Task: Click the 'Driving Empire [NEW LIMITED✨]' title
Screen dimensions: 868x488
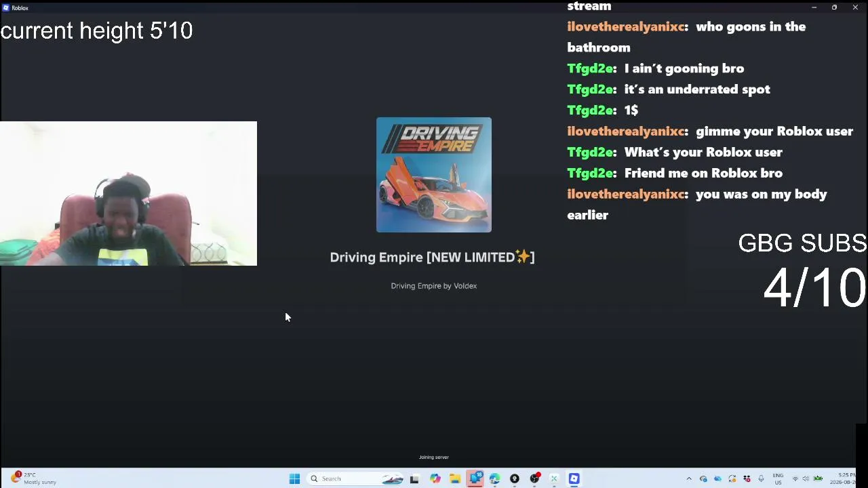Action: (x=432, y=257)
